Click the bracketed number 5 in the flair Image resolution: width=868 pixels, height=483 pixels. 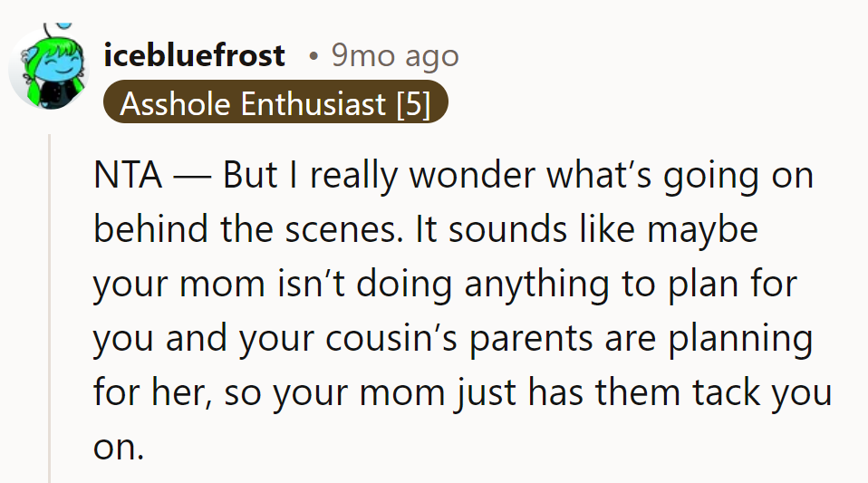[x=413, y=104]
